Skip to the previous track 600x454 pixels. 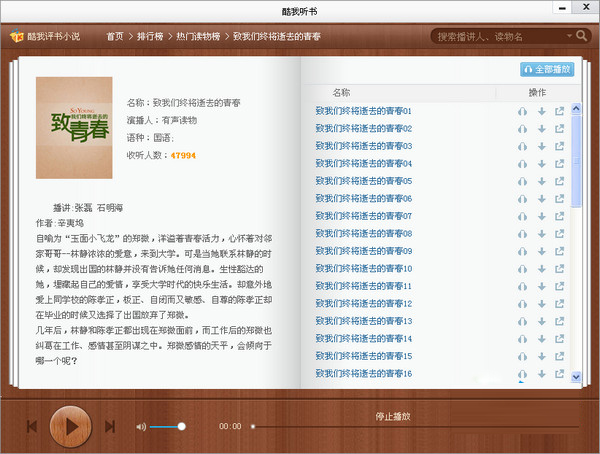point(32,427)
